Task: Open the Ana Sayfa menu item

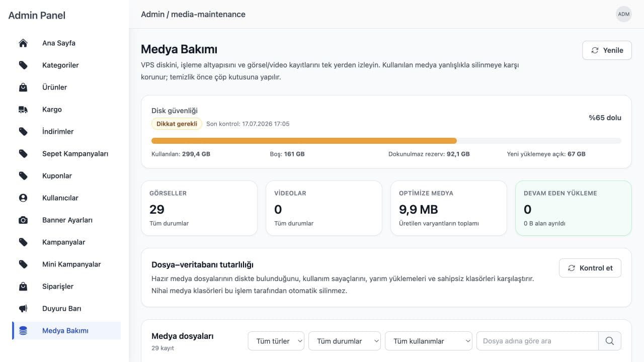Action: [66, 43]
